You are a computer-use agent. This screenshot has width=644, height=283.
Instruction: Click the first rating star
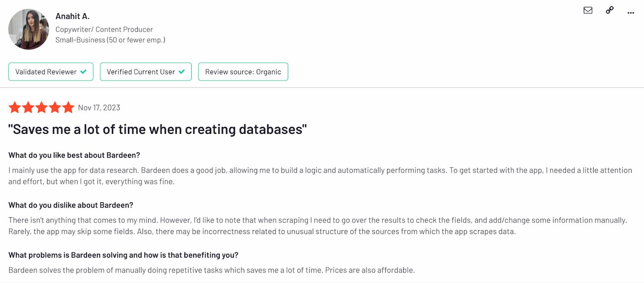click(14, 108)
